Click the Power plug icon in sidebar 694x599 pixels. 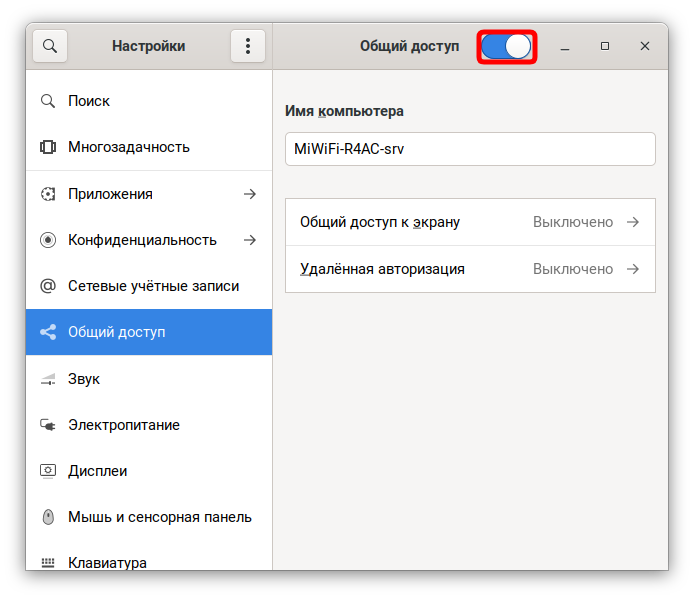[x=47, y=425]
